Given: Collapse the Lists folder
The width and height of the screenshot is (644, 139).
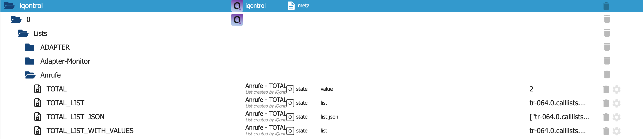Looking at the screenshot, I should [x=23, y=33].
